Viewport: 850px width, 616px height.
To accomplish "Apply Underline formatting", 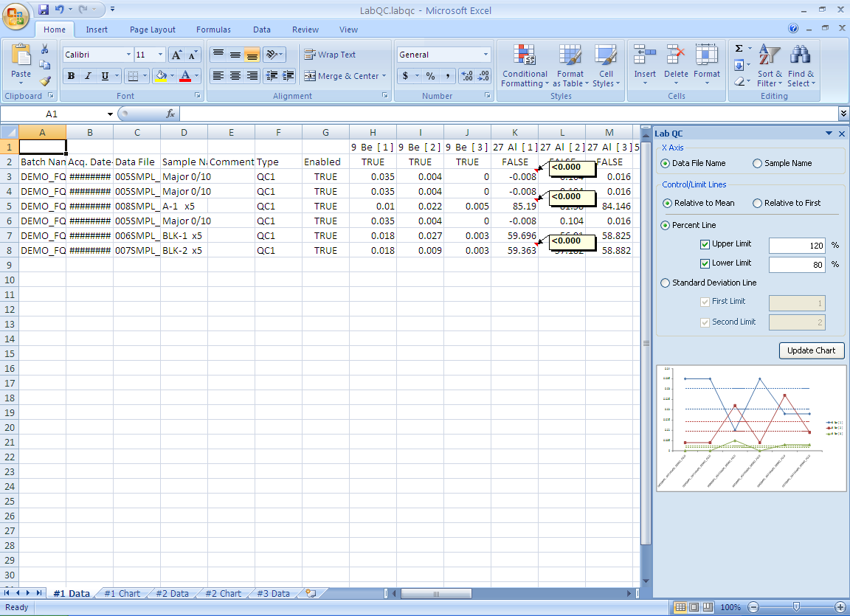I will pyautogui.click(x=106, y=76).
